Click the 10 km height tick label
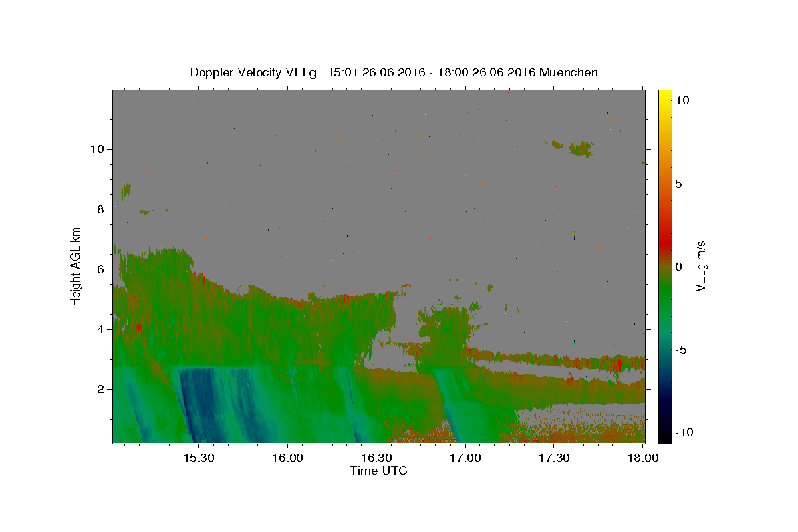 tap(98, 149)
